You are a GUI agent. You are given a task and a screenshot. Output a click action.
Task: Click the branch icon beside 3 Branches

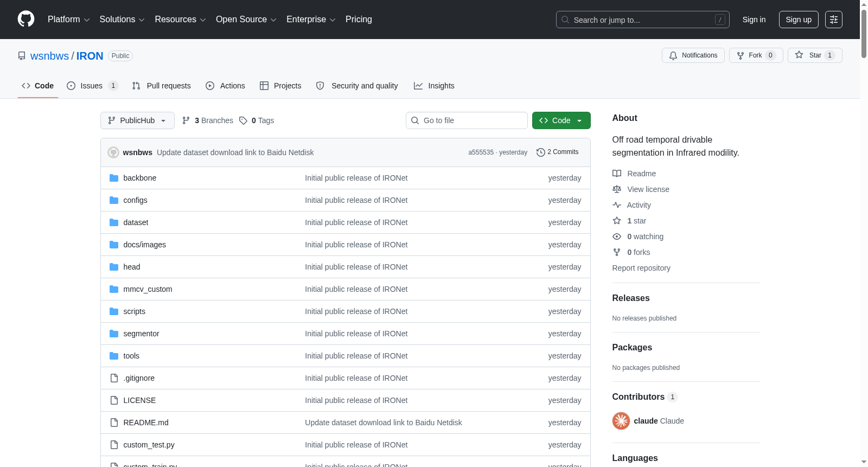point(186,120)
